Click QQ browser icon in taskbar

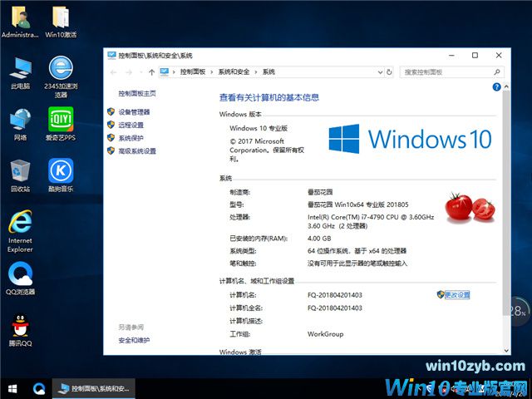click(39, 389)
